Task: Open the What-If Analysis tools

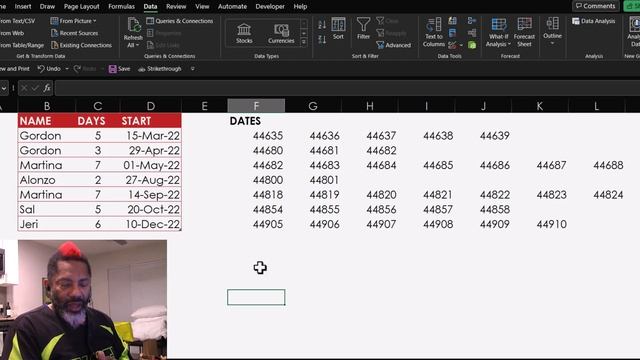Action: coord(498,32)
